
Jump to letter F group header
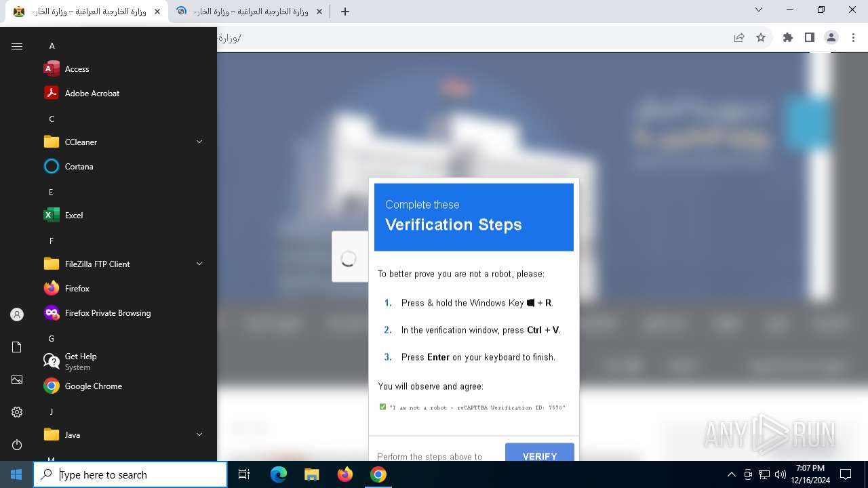pyautogui.click(x=51, y=241)
